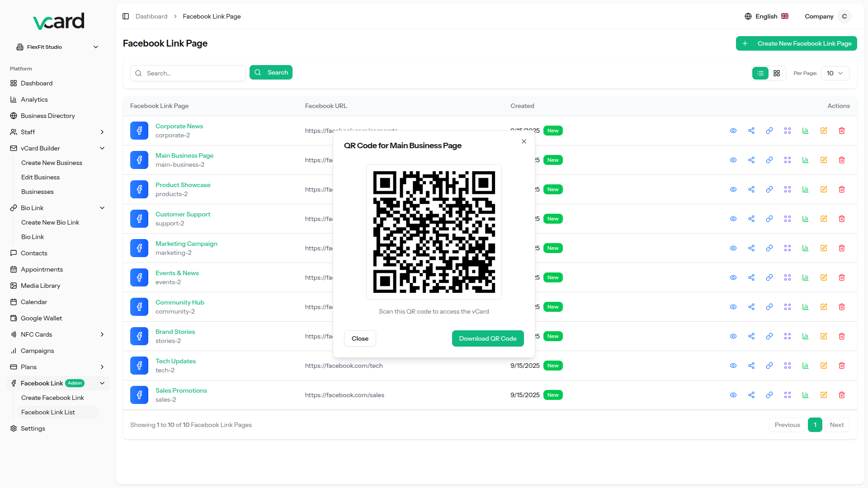The width and height of the screenshot is (868, 488).
Task: Open the Company account avatar
Action: (x=844, y=16)
